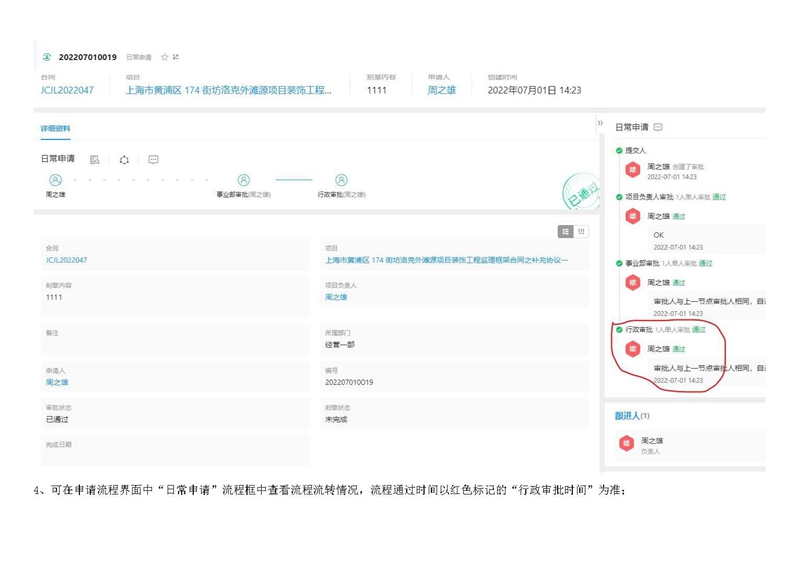
Task: Click the green record icon before 202207010019
Action: [x=47, y=58]
